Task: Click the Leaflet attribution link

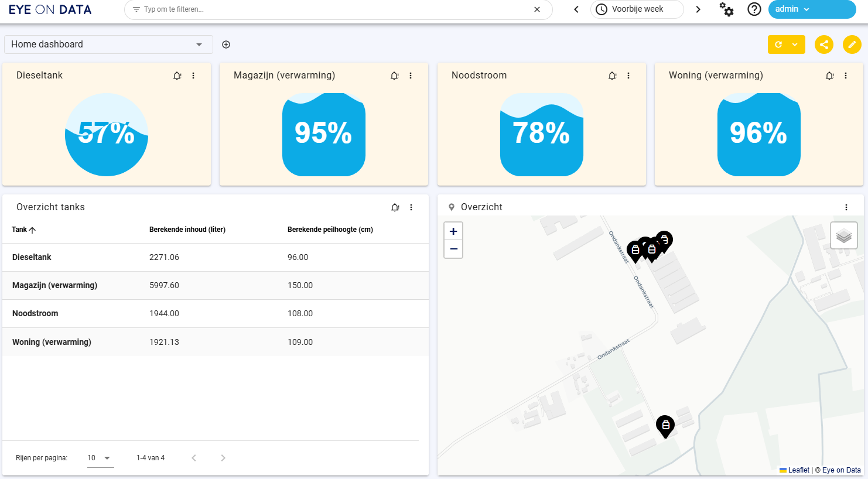Action: 798,470
